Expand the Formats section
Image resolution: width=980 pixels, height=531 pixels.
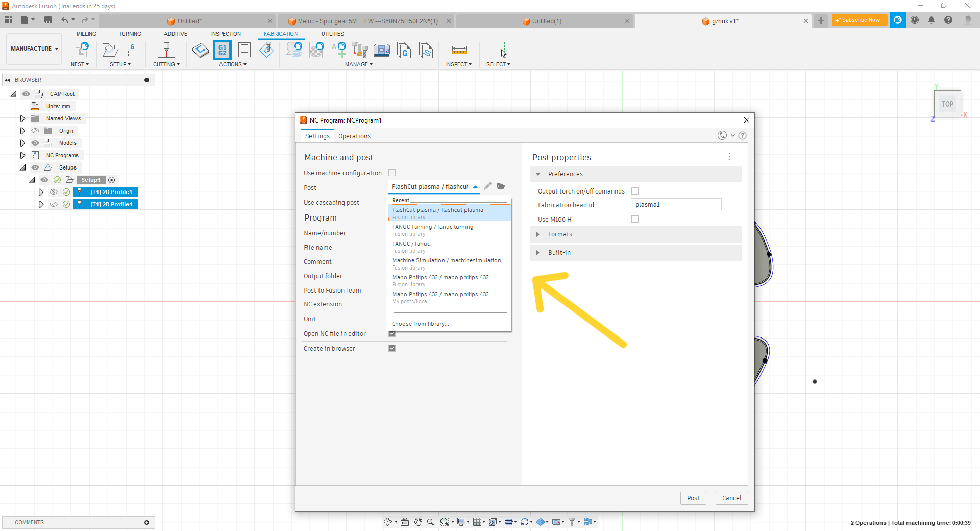click(x=538, y=234)
